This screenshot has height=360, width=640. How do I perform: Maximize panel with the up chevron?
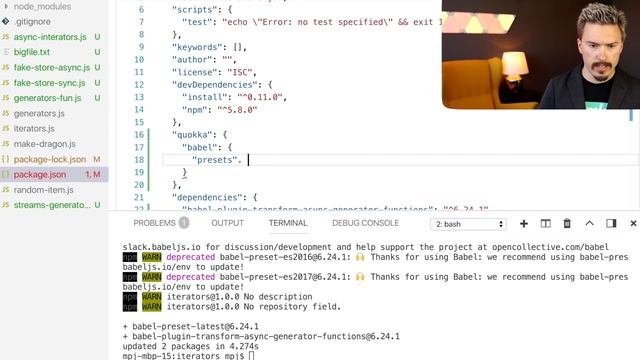[589, 223]
